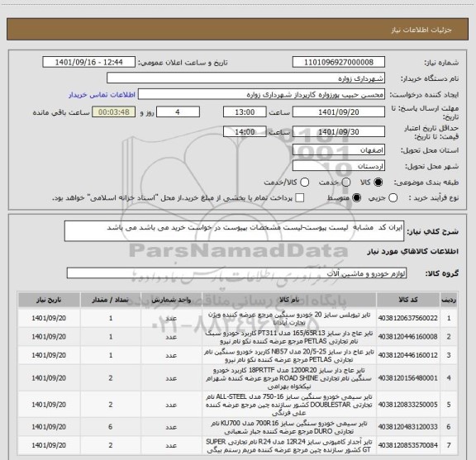Click quantity 2 in the ROAD SHINE row
The image size is (476, 460).
pos(111,378)
